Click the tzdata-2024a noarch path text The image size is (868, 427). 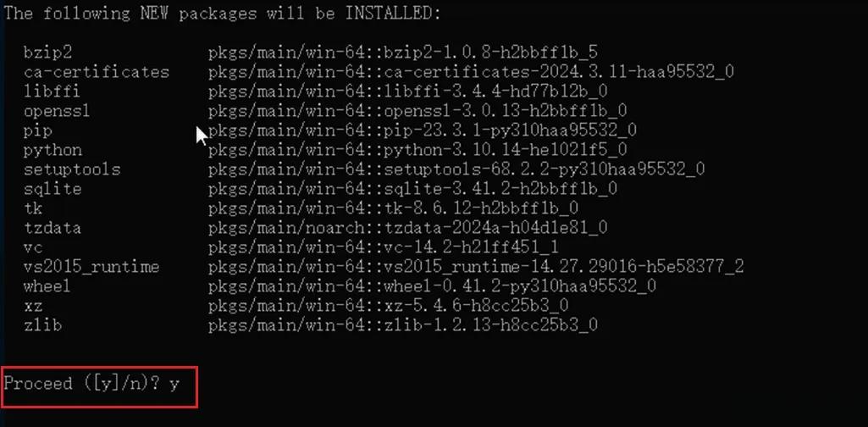(408, 228)
